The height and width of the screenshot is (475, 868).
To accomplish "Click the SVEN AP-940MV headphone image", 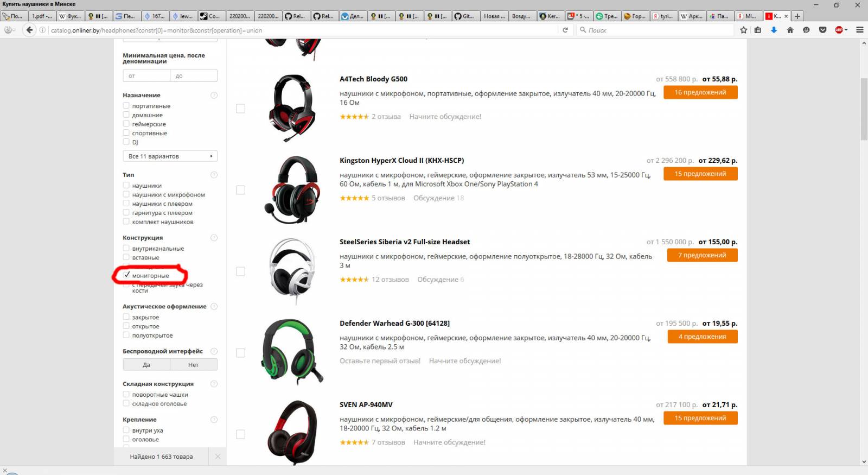I will click(292, 433).
